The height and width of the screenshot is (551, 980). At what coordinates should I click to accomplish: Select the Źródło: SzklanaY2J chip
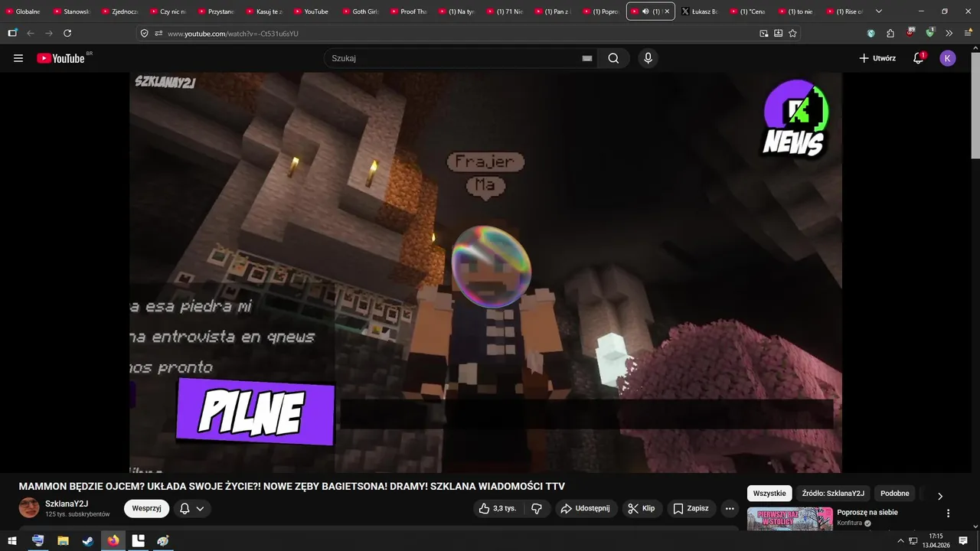pos(833,494)
